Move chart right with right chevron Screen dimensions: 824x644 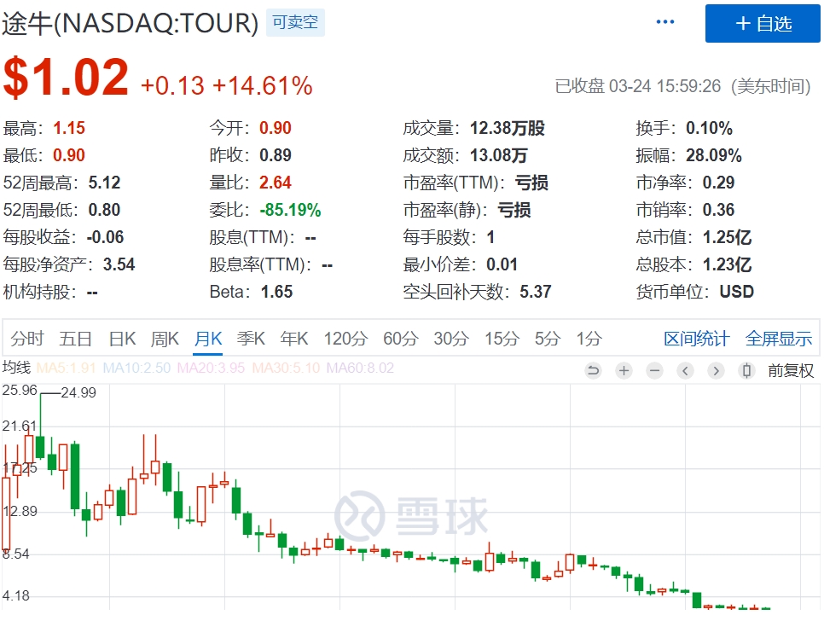point(716,371)
